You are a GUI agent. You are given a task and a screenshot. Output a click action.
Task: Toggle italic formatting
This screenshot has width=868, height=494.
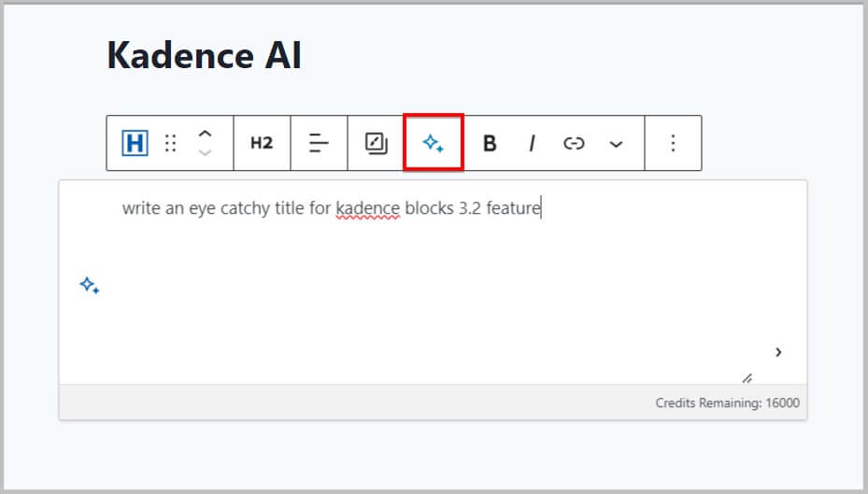tap(532, 143)
